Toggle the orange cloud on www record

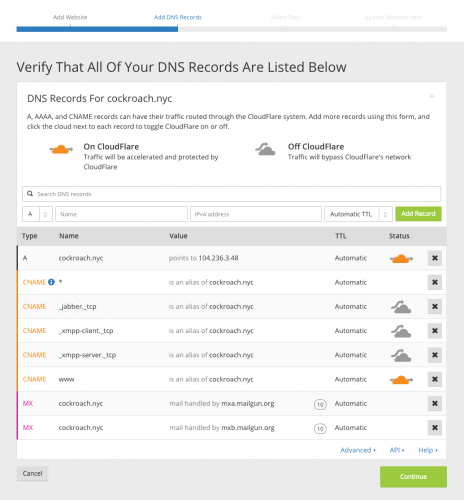coord(401,379)
